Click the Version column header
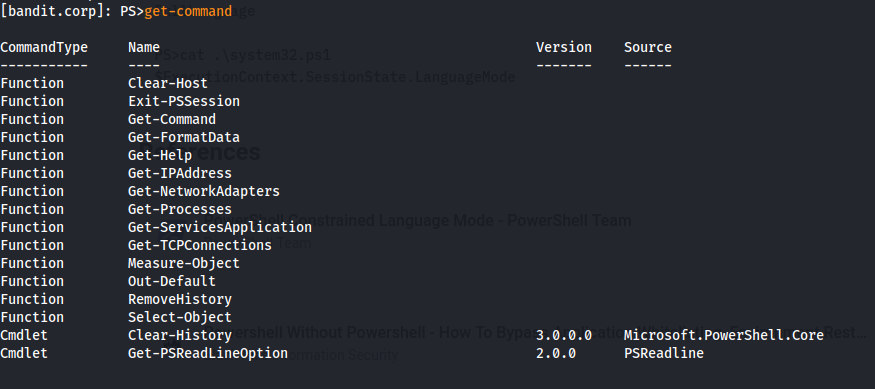875x389 pixels. click(564, 47)
